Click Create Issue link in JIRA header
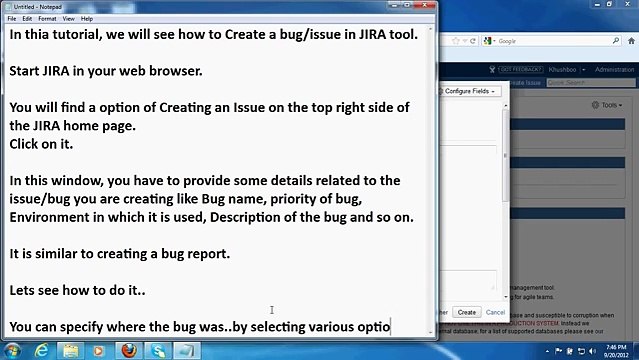 coord(525,83)
